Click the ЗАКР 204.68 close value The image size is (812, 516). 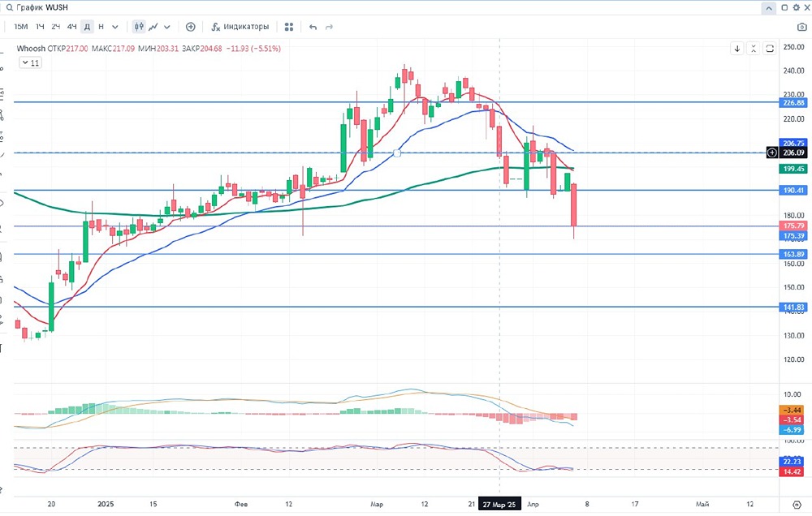click(x=202, y=49)
